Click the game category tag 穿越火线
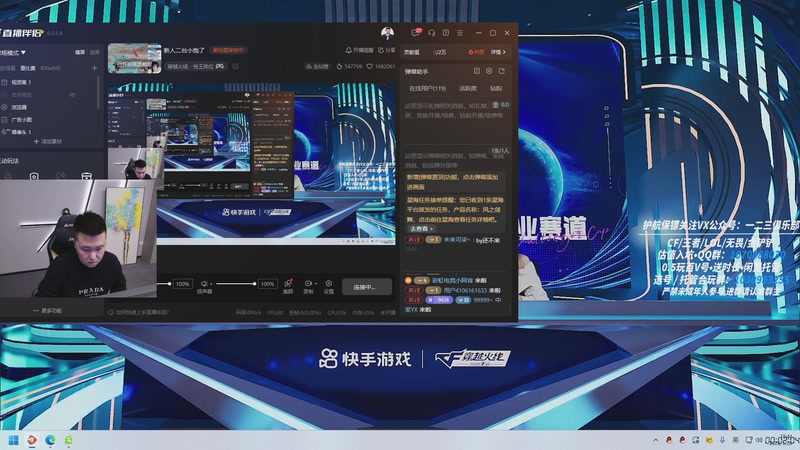Viewport: 800px width, 450px height. (x=196, y=66)
